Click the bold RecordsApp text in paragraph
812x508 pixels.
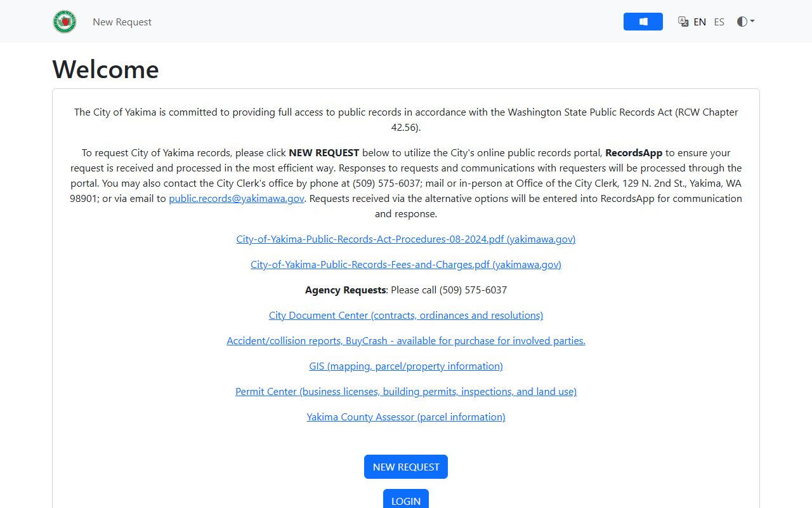click(x=633, y=153)
